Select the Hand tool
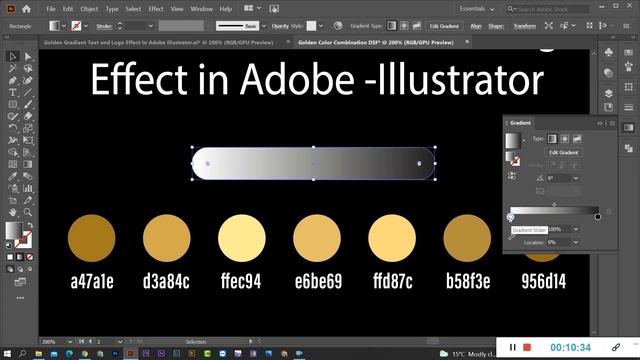 coord(13,212)
